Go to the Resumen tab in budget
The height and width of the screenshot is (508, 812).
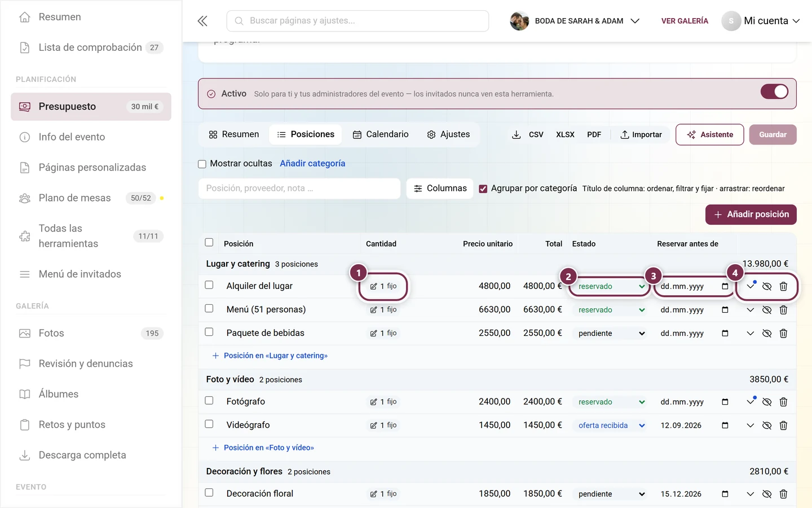(234, 134)
